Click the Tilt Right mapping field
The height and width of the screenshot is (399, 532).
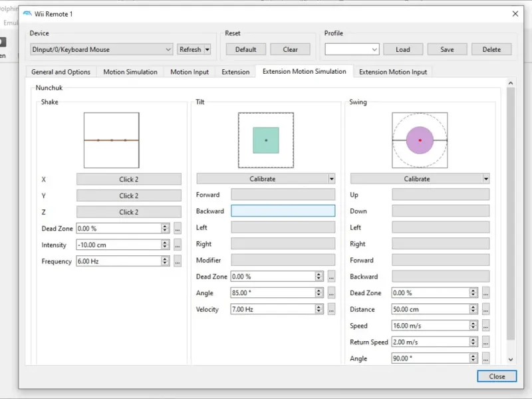pyautogui.click(x=283, y=243)
